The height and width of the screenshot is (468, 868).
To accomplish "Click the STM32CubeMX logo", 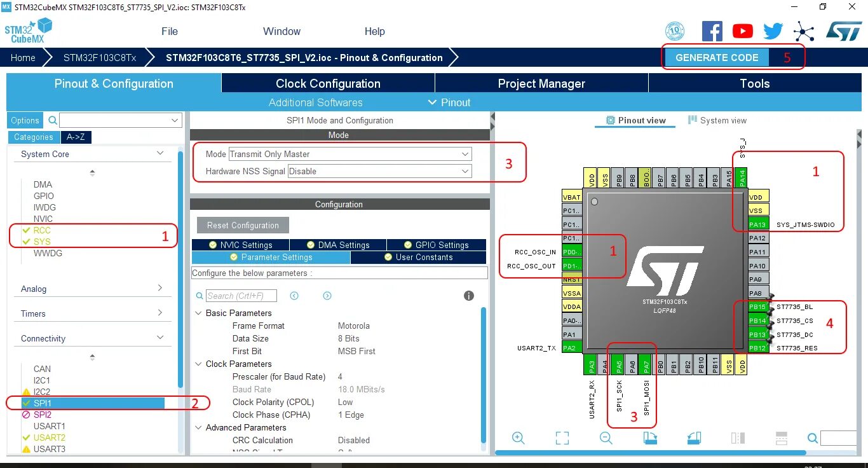I will pos(28,31).
